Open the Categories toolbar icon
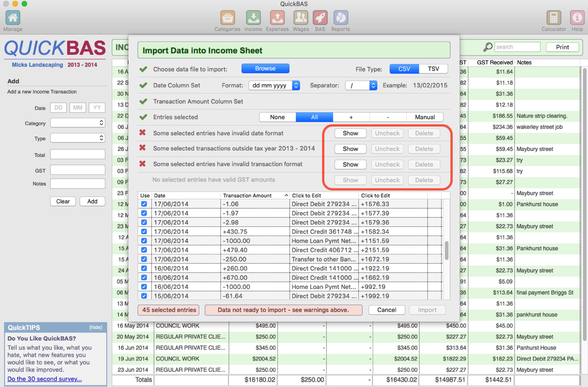This screenshot has width=588, height=387. click(227, 18)
